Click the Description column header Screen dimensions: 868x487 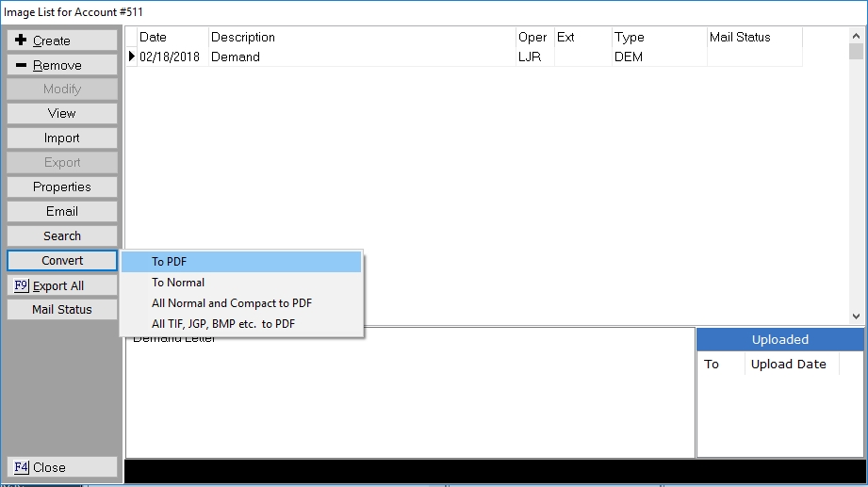pos(361,38)
